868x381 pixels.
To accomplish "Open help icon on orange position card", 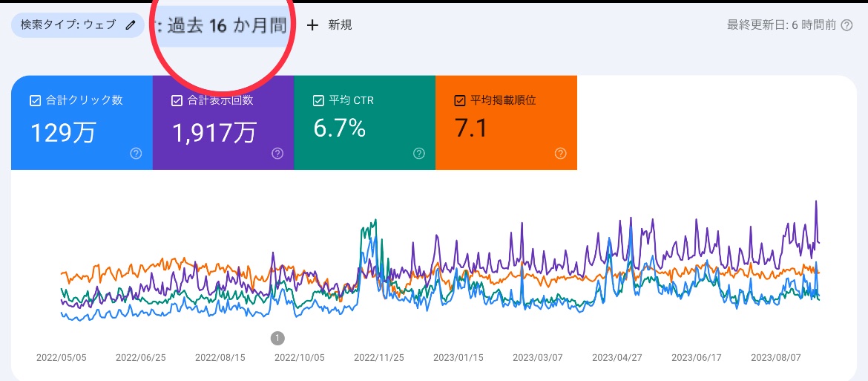I will point(560,154).
